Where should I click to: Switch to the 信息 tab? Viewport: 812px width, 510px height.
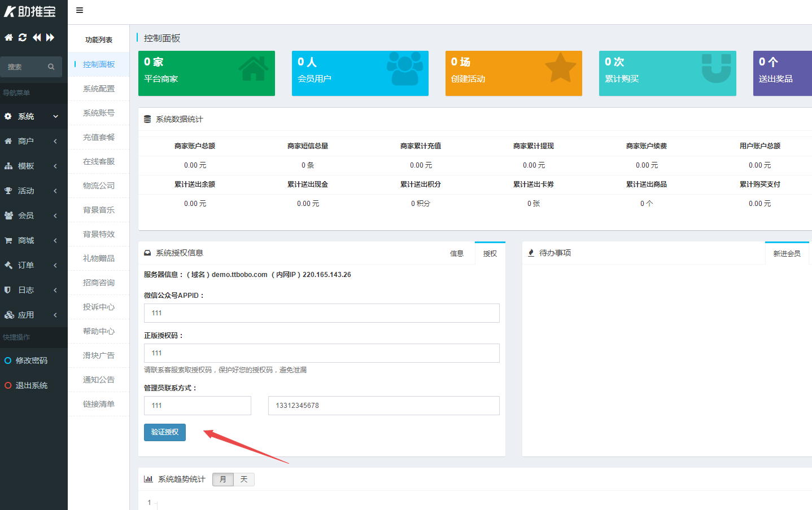pos(457,253)
